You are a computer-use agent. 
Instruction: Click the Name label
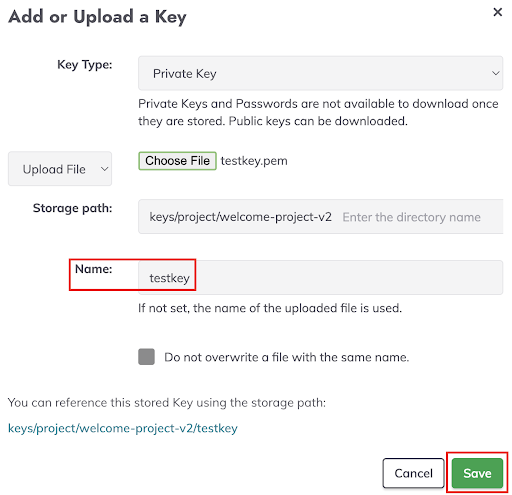94,269
